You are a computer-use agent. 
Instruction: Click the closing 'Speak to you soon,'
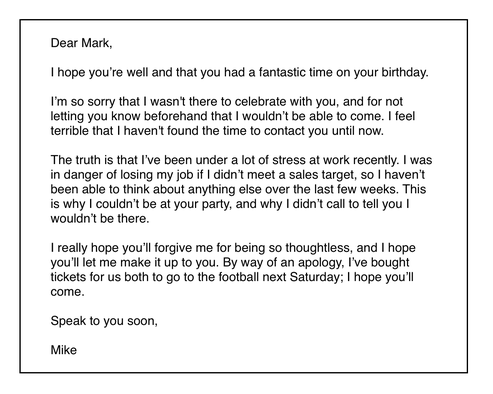tap(104, 321)
